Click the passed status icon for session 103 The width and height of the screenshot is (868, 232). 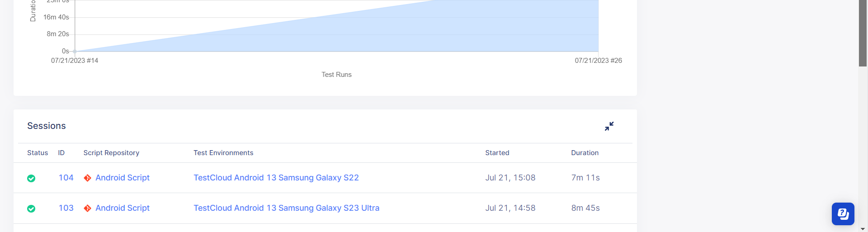(x=31, y=208)
